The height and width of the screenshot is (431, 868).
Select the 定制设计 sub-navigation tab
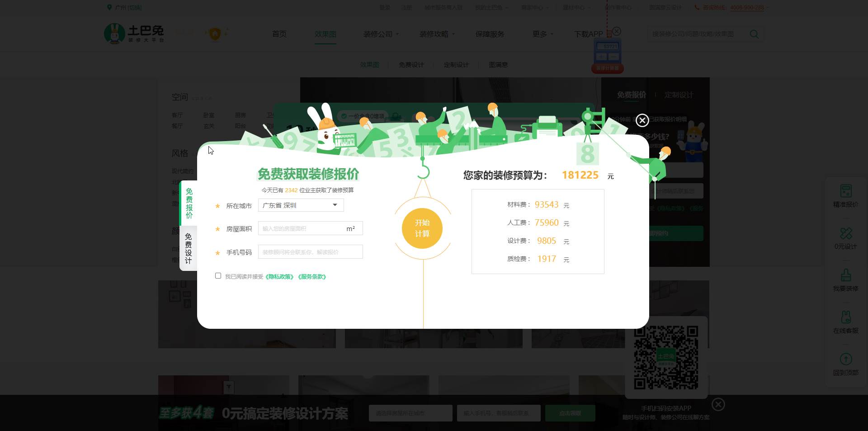457,65
